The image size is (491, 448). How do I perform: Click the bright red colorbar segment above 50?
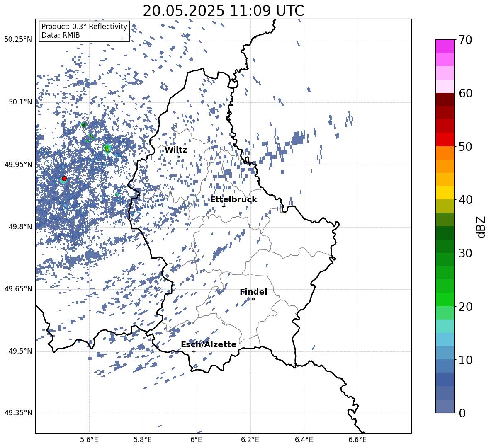(445, 140)
